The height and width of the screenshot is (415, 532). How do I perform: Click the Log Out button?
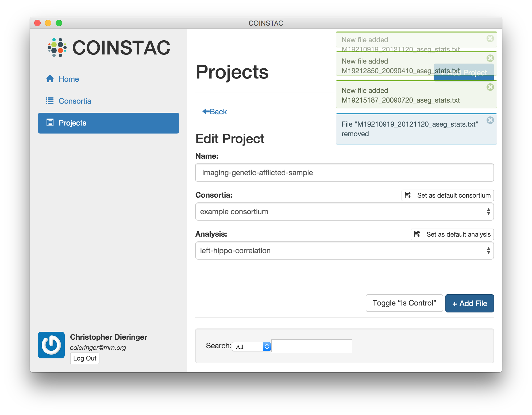click(84, 358)
